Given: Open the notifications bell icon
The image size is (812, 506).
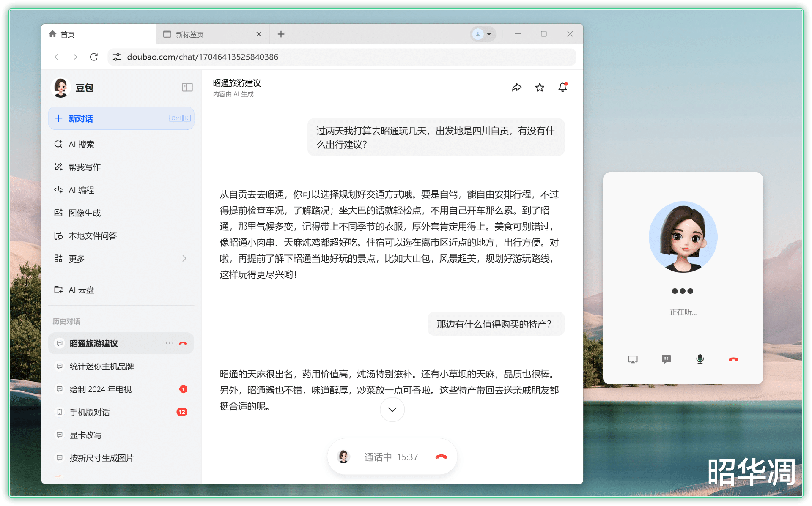Looking at the screenshot, I should tap(562, 88).
